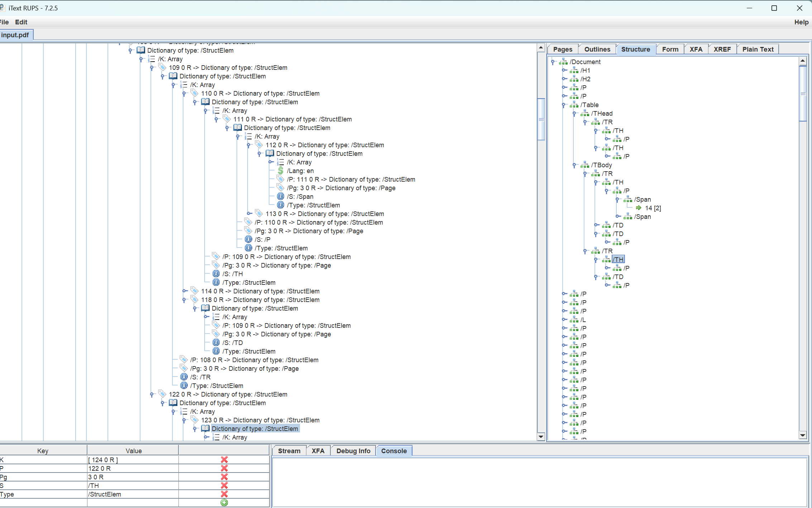The height and width of the screenshot is (508, 812).
Task: Click info icon beside /S: /Span
Action: point(281,197)
